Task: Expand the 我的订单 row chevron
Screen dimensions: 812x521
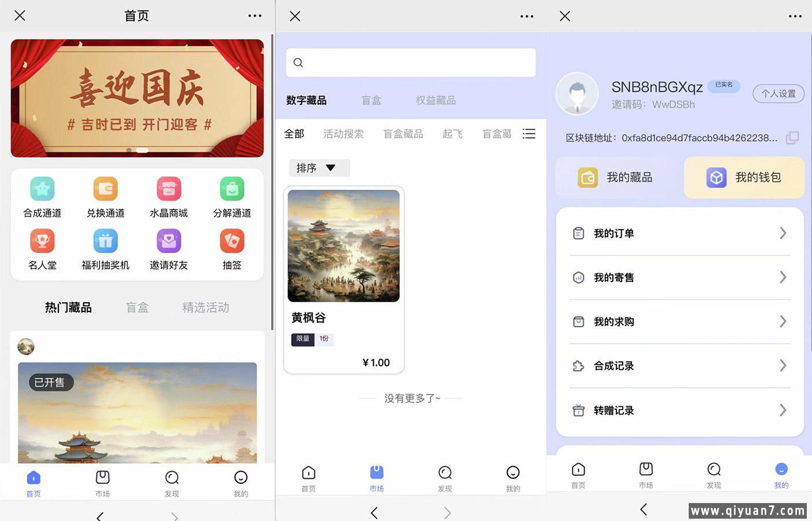Action: tap(782, 233)
